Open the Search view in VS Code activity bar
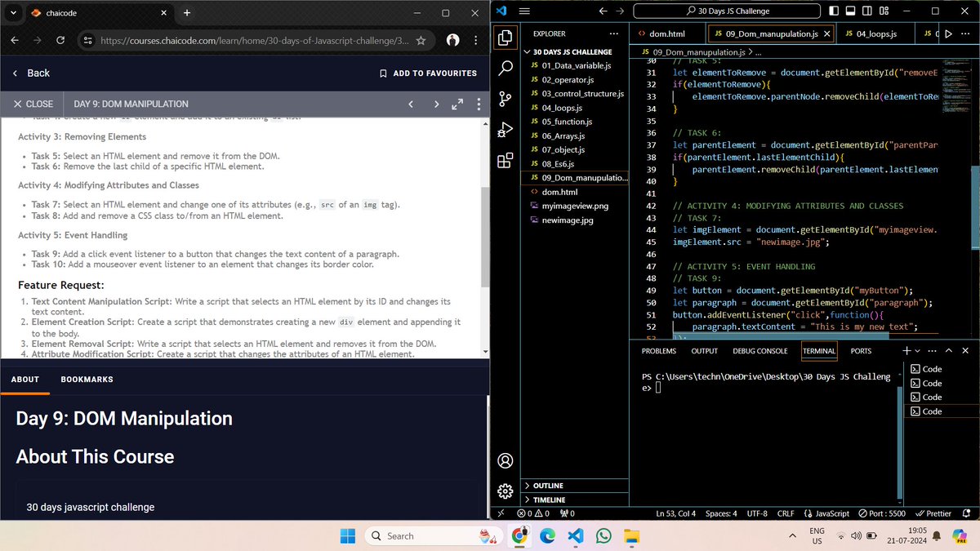 (x=506, y=69)
